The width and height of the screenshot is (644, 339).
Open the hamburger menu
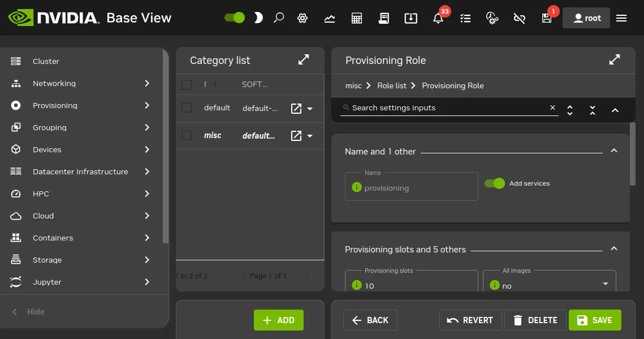click(621, 18)
